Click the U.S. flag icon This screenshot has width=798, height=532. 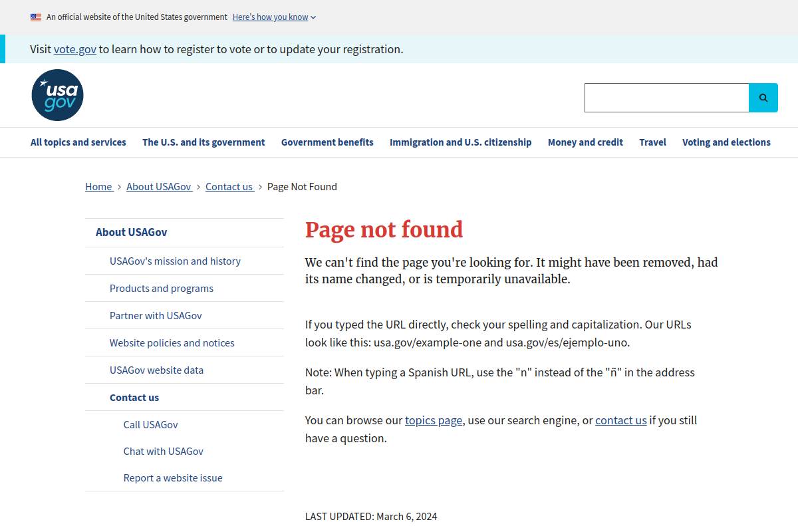[36, 17]
